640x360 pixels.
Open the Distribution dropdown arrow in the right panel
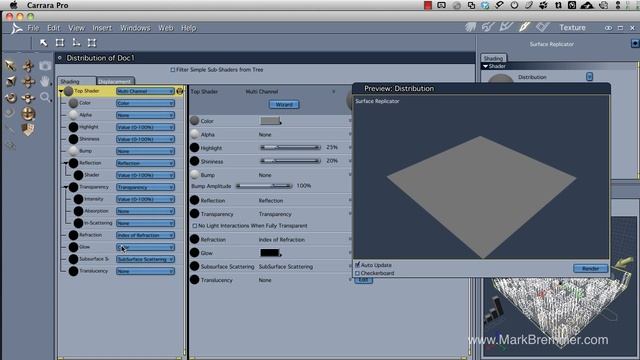589,77
